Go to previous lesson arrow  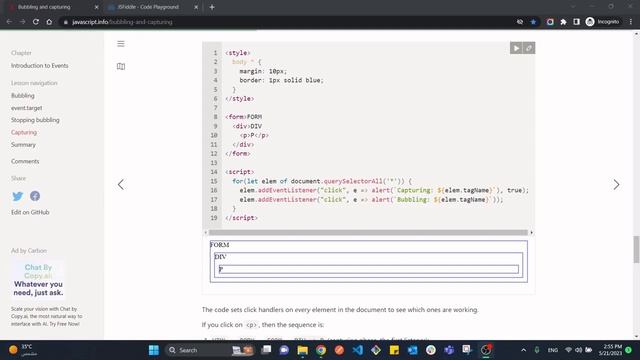(121, 184)
